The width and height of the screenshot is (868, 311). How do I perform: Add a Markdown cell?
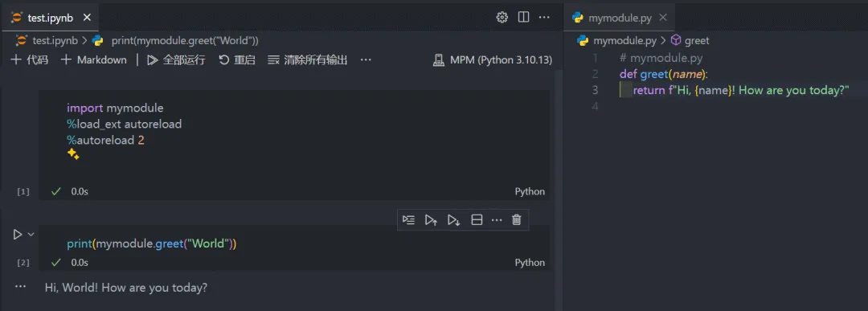(93, 59)
